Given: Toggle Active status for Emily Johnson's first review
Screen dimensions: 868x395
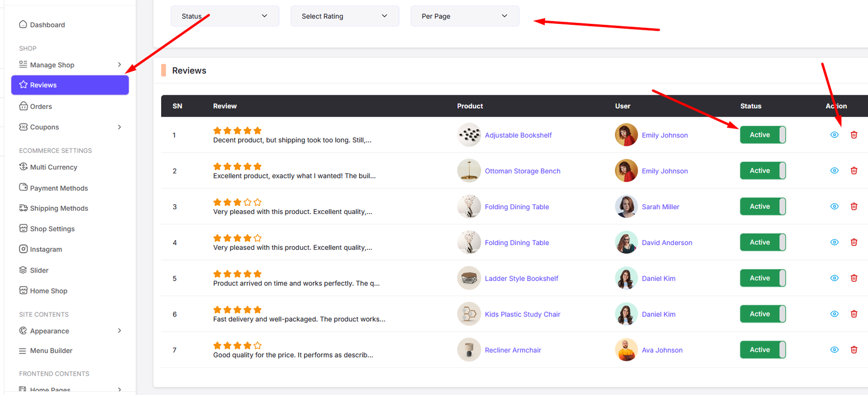Looking at the screenshot, I should click(x=763, y=135).
